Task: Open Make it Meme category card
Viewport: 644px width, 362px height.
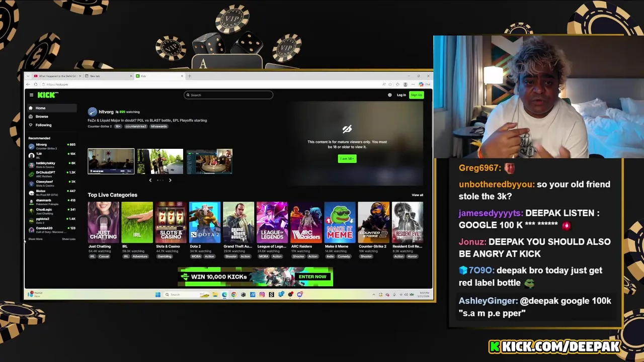Action: coord(340,222)
